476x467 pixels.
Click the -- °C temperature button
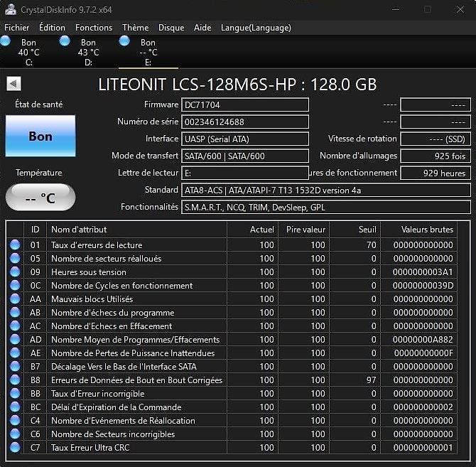click(40, 198)
